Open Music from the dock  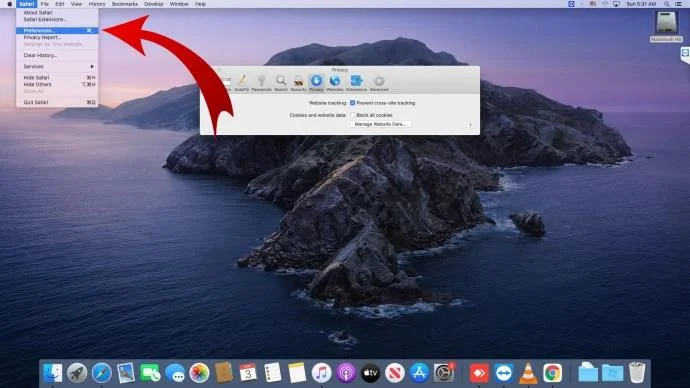(322, 373)
